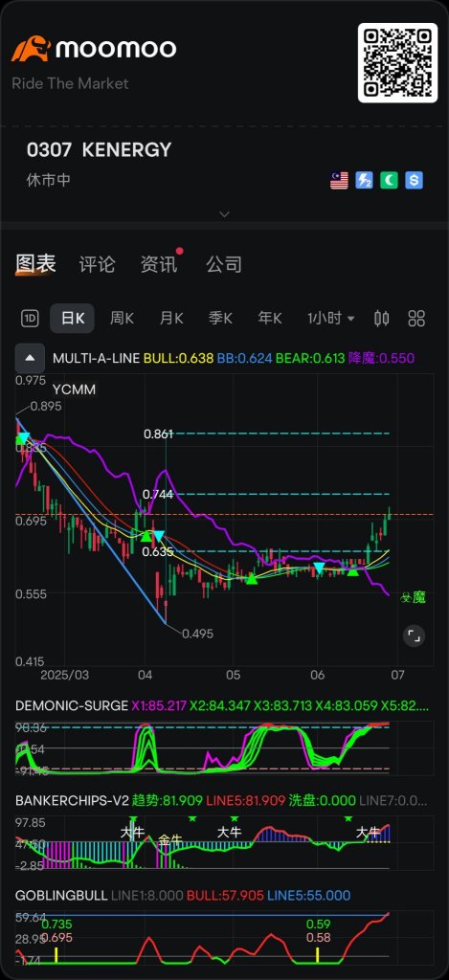Enter fullscreen chart with expand icon

(x=414, y=636)
